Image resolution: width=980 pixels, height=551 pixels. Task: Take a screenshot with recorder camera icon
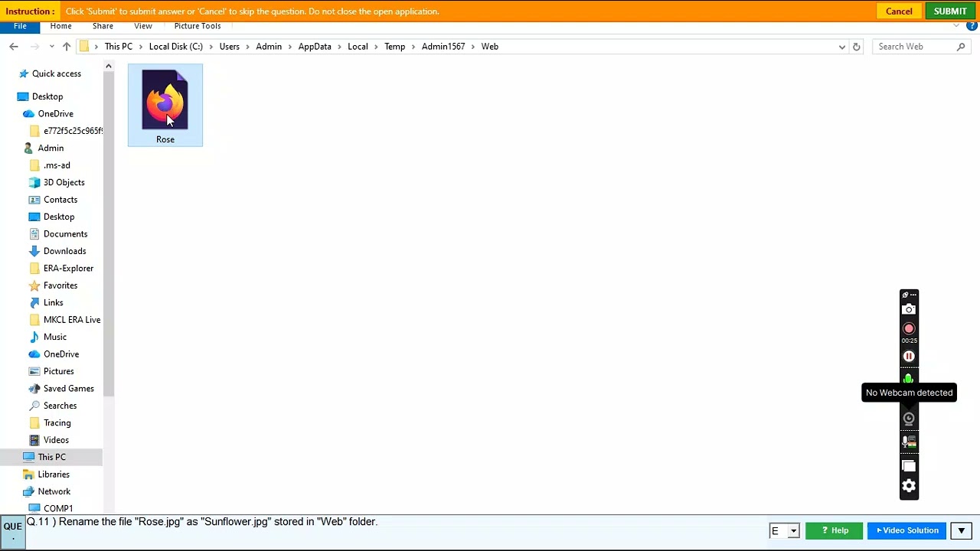[909, 309]
